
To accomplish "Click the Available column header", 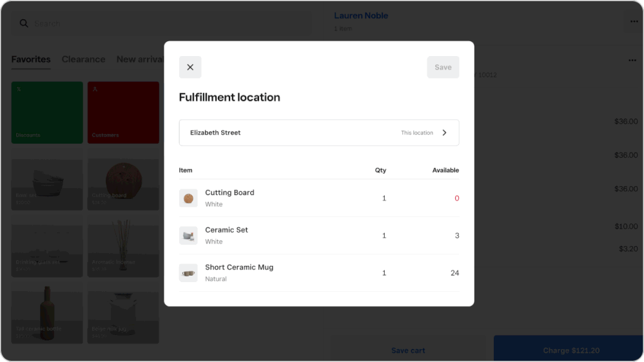I will pos(445,170).
